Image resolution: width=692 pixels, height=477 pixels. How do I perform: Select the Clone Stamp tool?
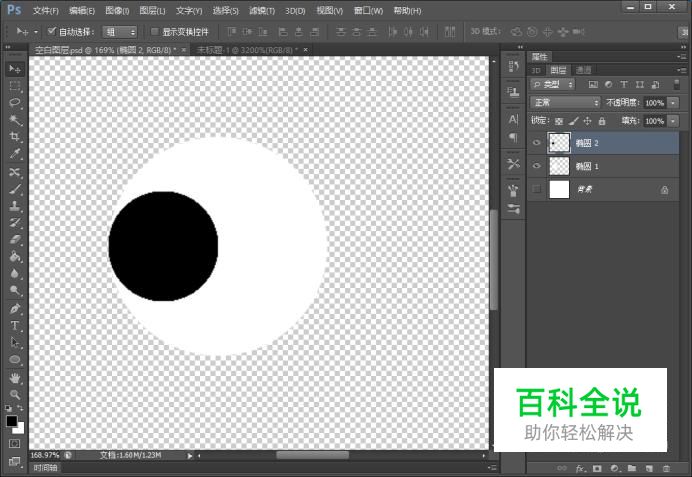pos(15,206)
